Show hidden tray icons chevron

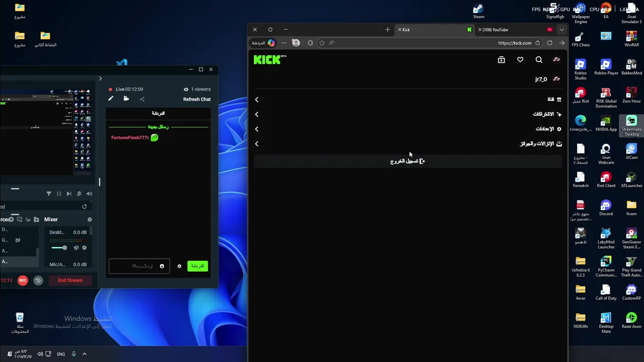coord(84,354)
